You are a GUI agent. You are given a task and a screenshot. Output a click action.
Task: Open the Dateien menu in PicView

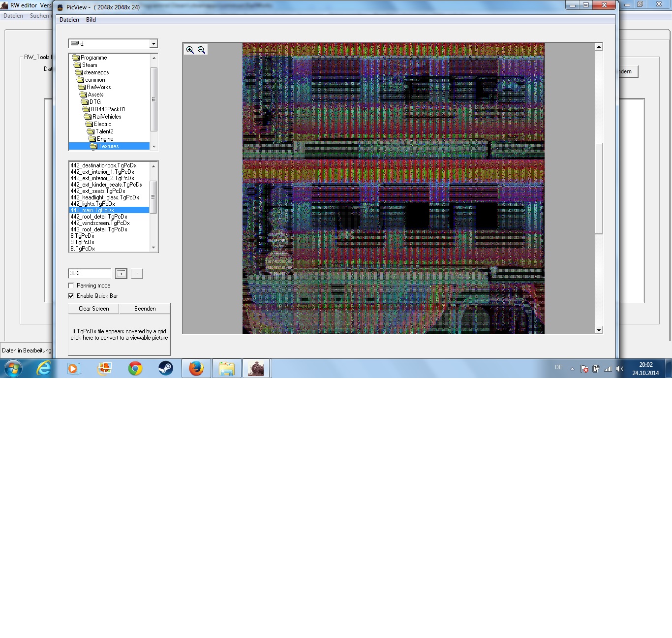[69, 20]
